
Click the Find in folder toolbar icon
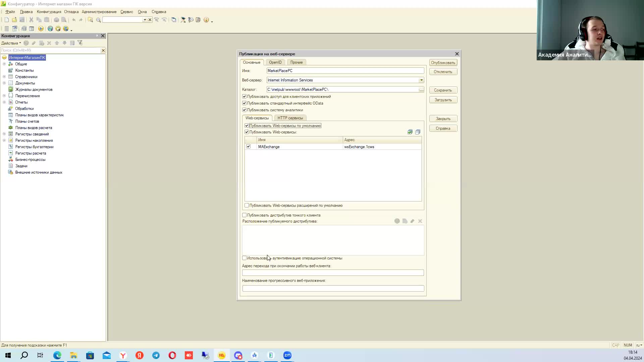click(x=90, y=20)
